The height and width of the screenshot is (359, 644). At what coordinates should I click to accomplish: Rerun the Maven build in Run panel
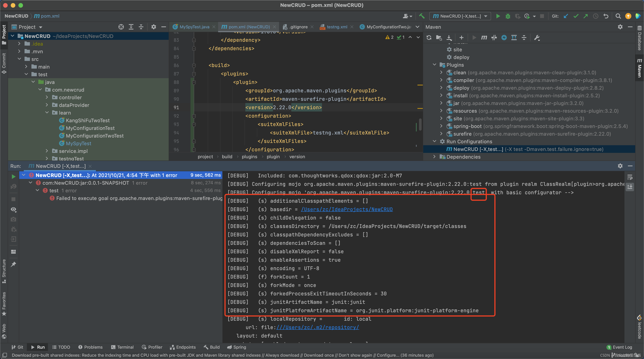(x=13, y=177)
